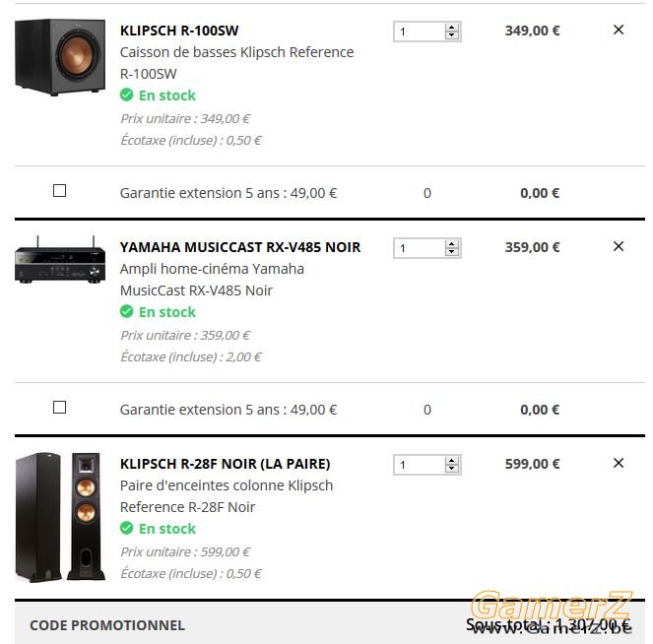Increase quantity of Klipsch R-28F pair
The height and width of the screenshot is (644, 653).
coord(451,461)
